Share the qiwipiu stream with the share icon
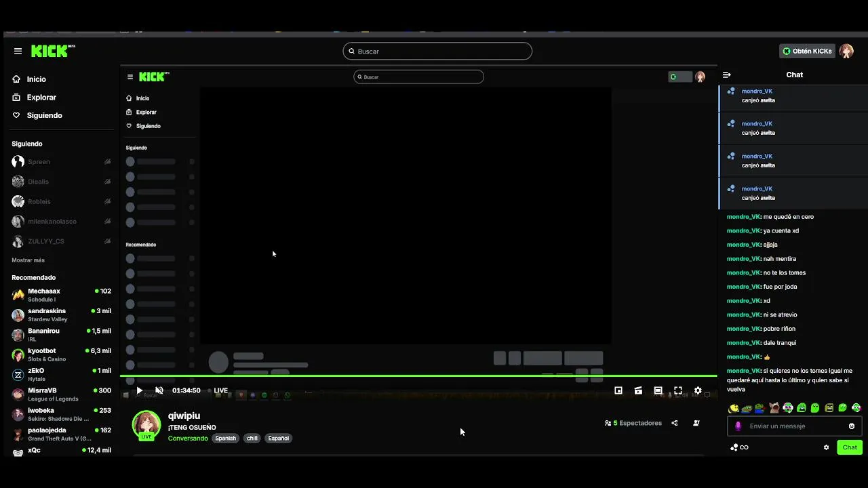This screenshot has width=868, height=488. coord(674,423)
